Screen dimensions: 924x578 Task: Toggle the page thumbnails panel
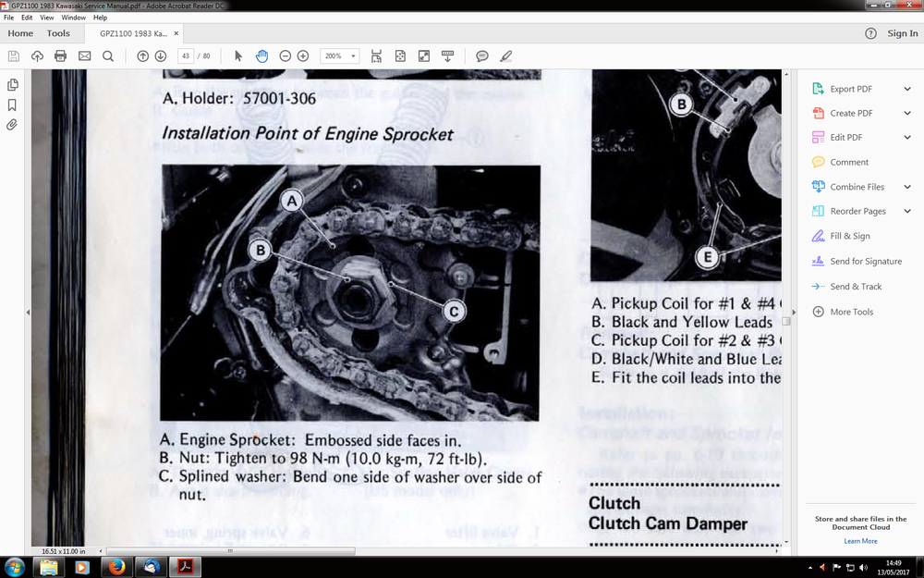coord(13,84)
